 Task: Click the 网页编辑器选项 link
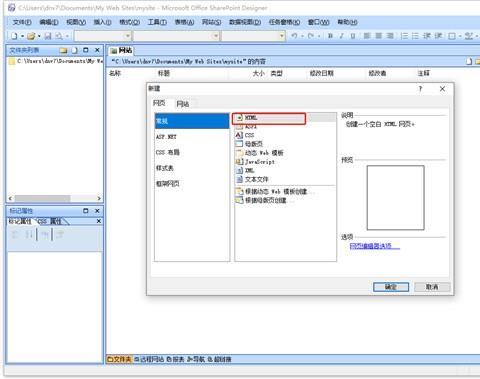click(374, 246)
